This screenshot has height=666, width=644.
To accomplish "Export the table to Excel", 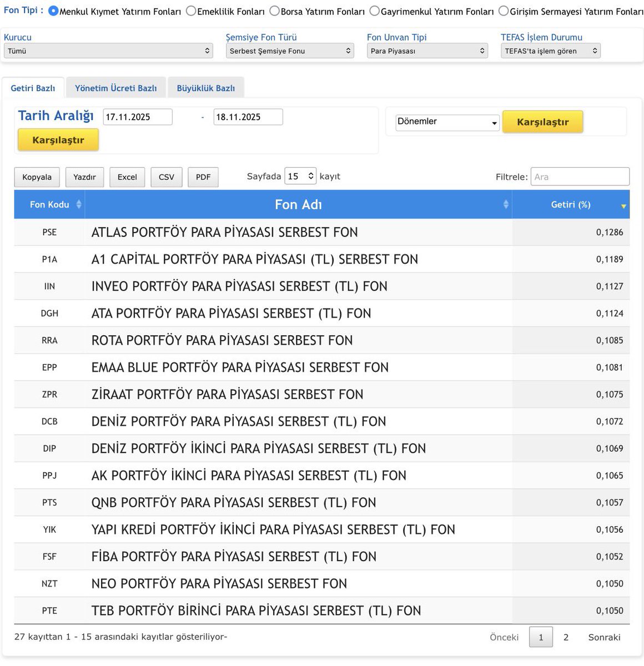I will click(x=127, y=177).
